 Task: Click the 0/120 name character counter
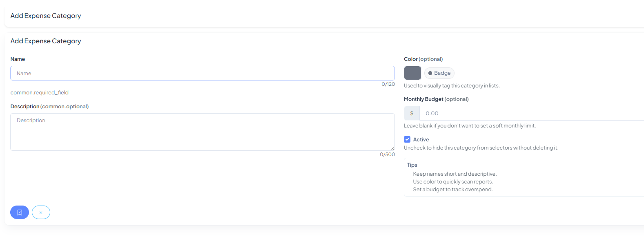[388, 84]
